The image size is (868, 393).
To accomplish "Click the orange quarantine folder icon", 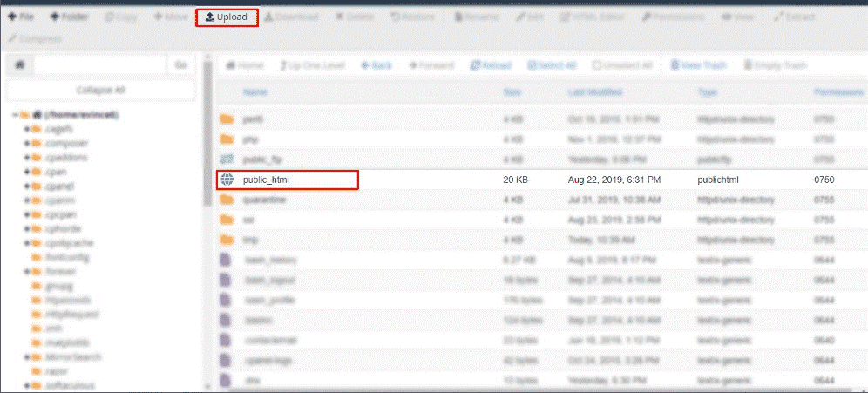I will (x=227, y=200).
